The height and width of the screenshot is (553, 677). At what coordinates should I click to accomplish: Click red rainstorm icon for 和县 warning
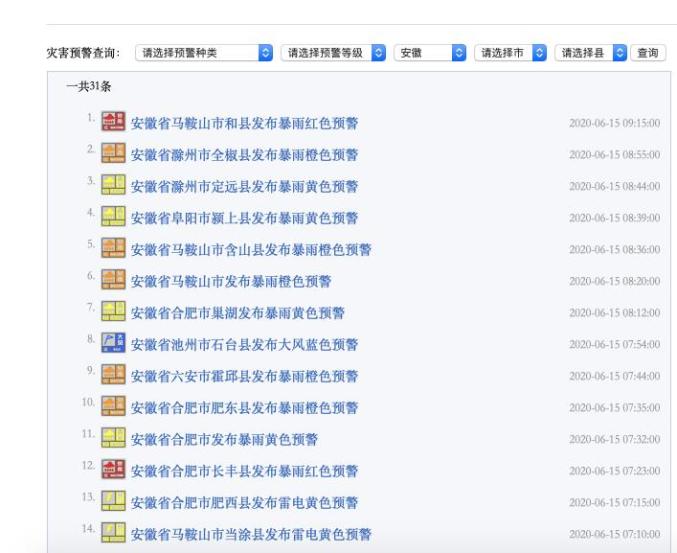pyautogui.click(x=113, y=121)
